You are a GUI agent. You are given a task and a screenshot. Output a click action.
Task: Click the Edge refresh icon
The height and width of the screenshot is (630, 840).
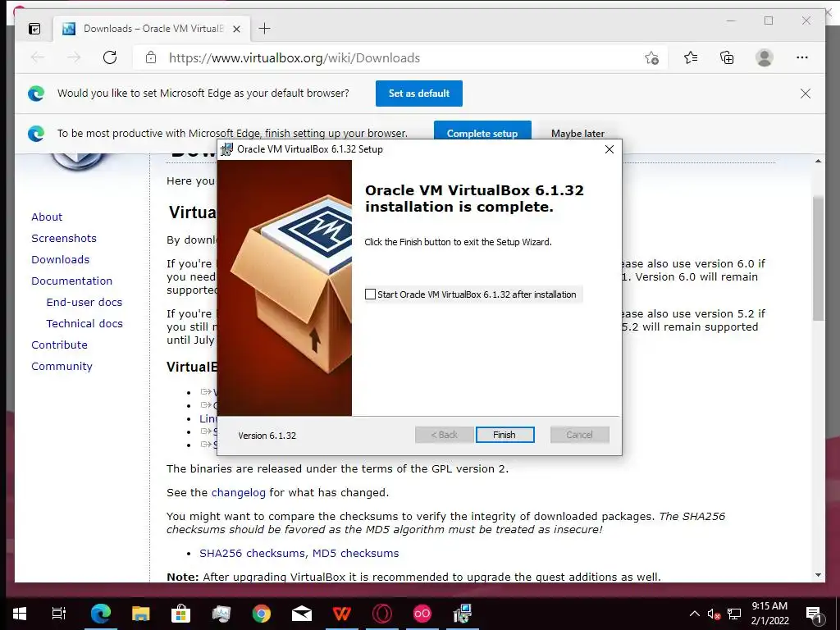click(110, 57)
